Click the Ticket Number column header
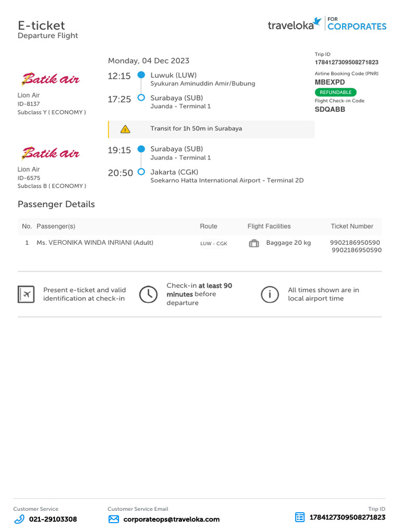The height and width of the screenshot is (532, 399). pos(352,227)
